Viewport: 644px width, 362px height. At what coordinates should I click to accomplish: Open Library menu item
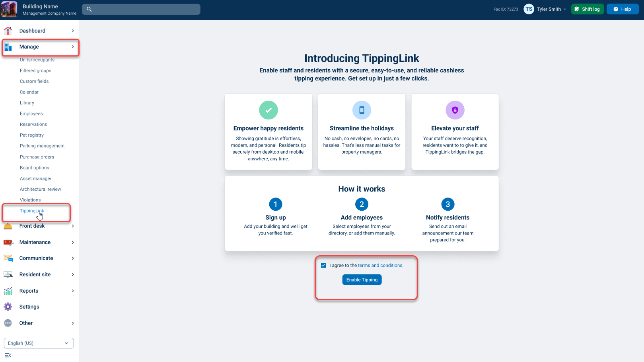[x=27, y=103]
